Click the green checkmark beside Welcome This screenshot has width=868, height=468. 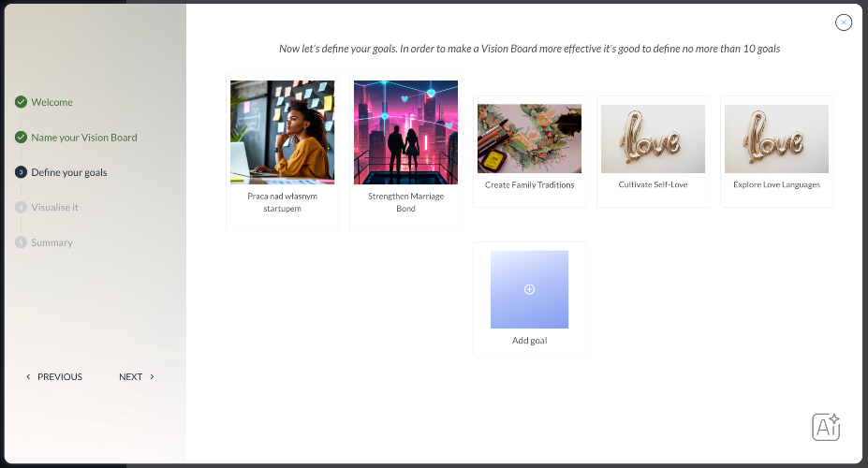pyautogui.click(x=21, y=102)
